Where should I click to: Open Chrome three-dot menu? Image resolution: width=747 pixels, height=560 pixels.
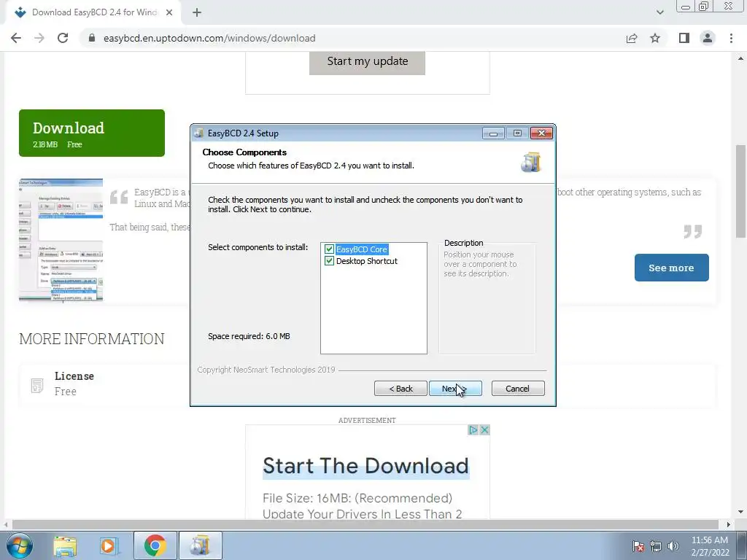click(x=731, y=38)
